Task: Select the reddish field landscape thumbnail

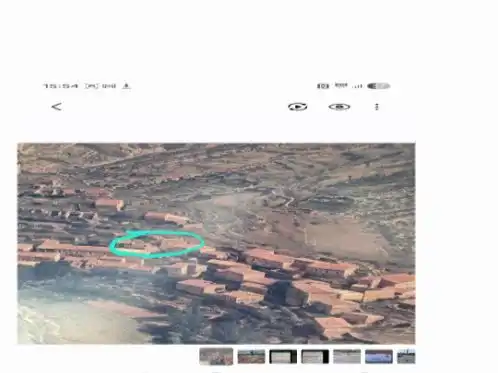Action: (251, 357)
